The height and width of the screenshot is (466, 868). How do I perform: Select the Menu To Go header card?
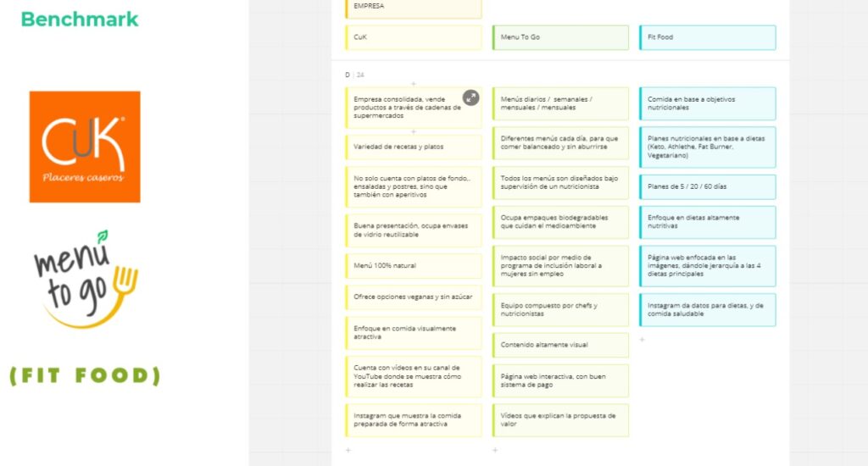560,37
